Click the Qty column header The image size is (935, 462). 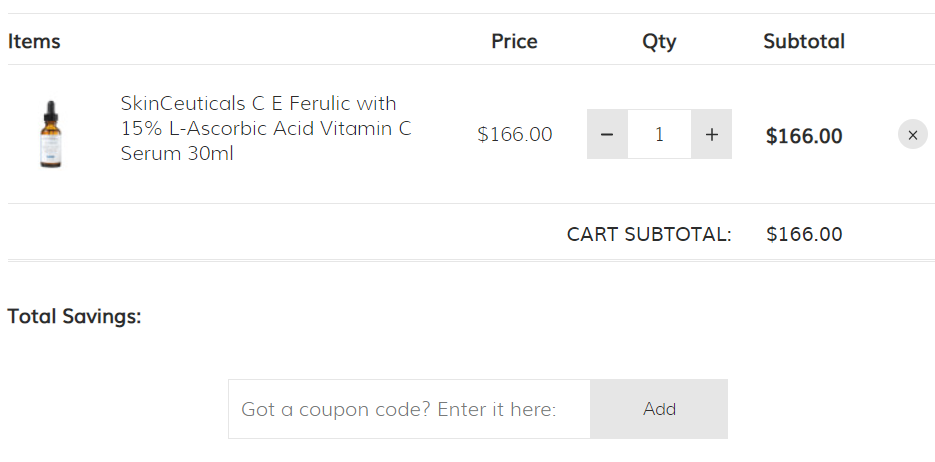pyautogui.click(x=659, y=42)
